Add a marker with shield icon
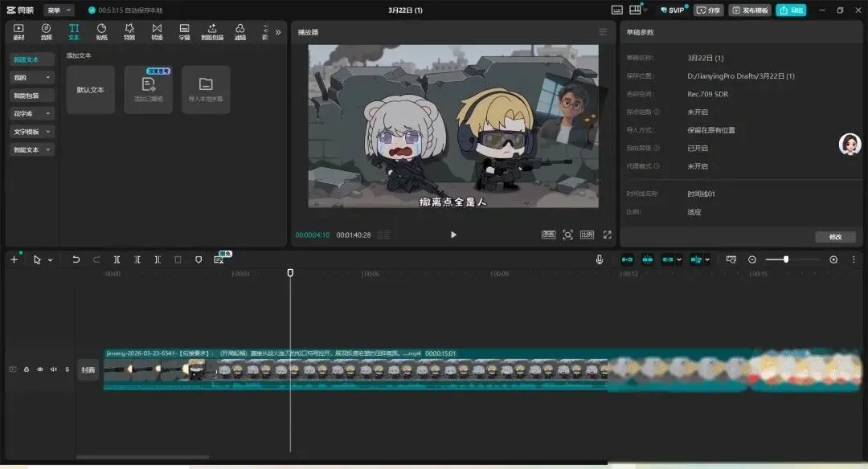 pyautogui.click(x=199, y=259)
